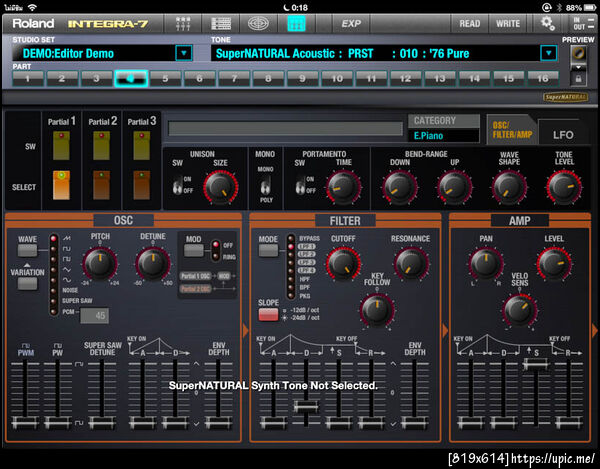
Task: Select Part 16
Action: [x=543, y=78]
